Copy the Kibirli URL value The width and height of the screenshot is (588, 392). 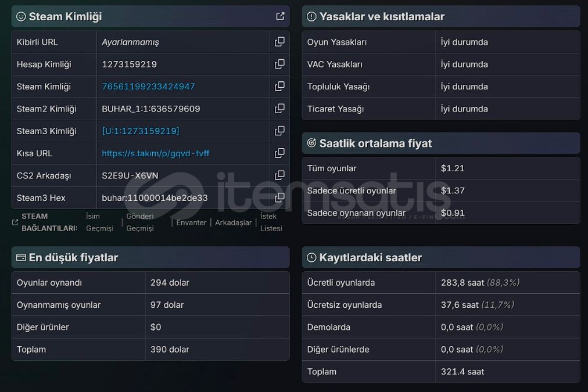coord(279,42)
